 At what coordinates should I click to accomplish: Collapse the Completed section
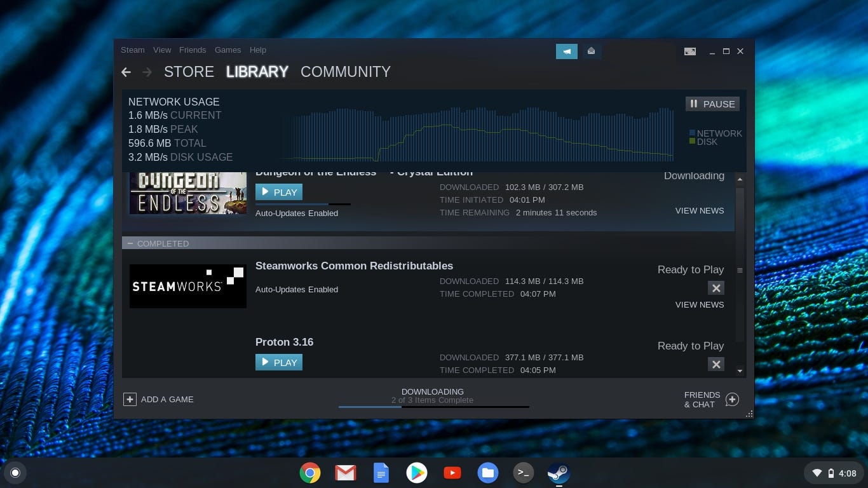[130, 243]
